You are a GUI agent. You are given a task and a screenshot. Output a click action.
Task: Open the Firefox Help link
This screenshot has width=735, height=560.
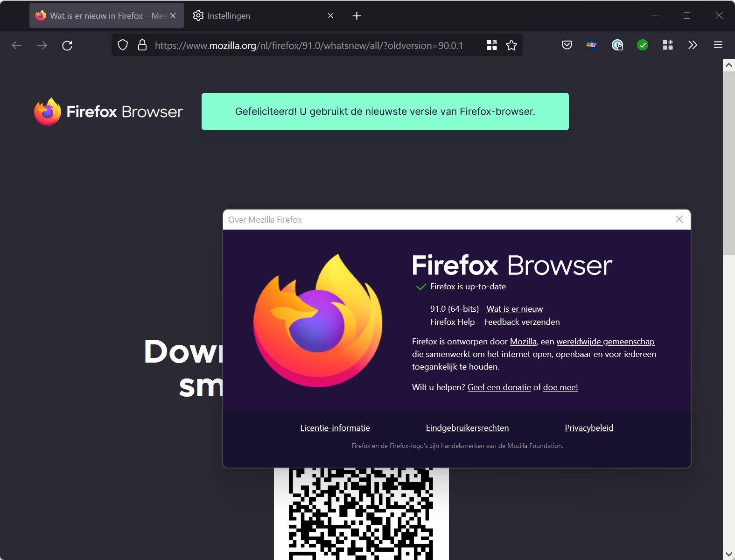[x=452, y=322]
